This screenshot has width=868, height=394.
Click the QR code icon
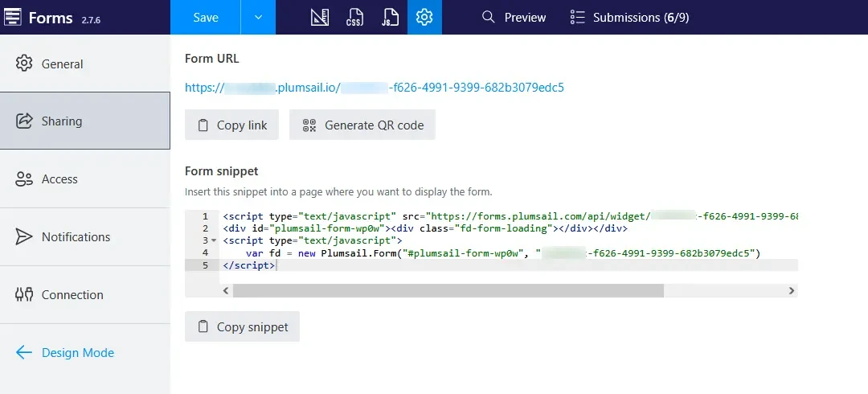click(309, 125)
